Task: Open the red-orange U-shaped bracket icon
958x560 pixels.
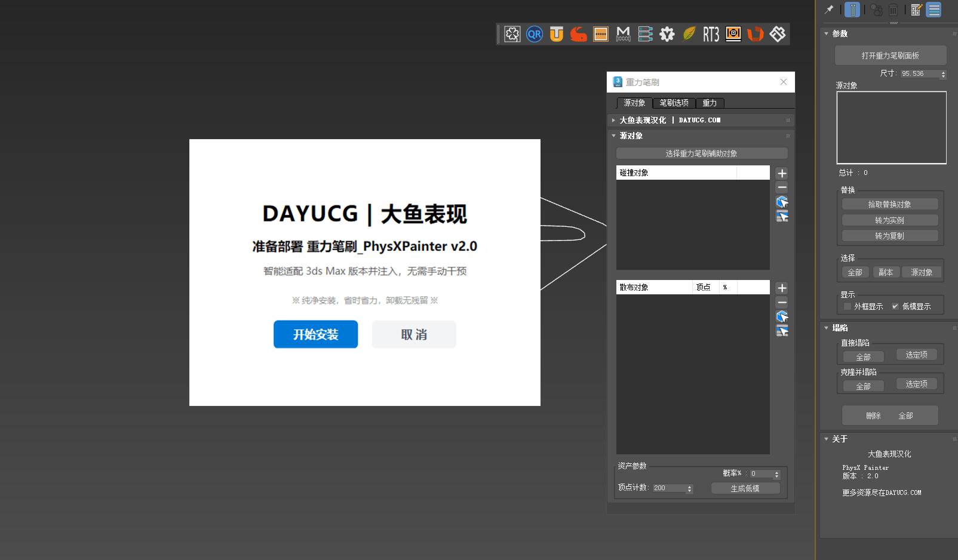Action: 756,34
